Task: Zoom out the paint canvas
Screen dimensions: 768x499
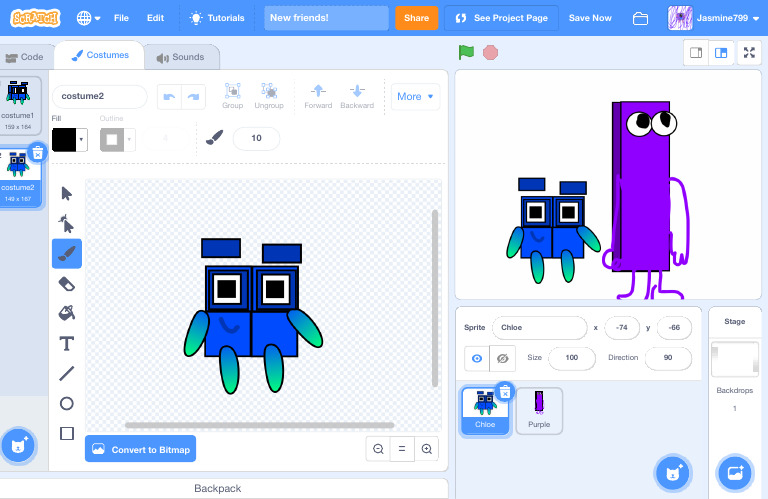Action: (378, 449)
